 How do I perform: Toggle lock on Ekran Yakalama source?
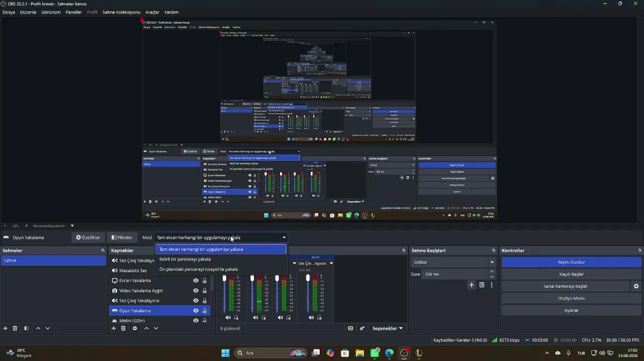tap(204, 281)
